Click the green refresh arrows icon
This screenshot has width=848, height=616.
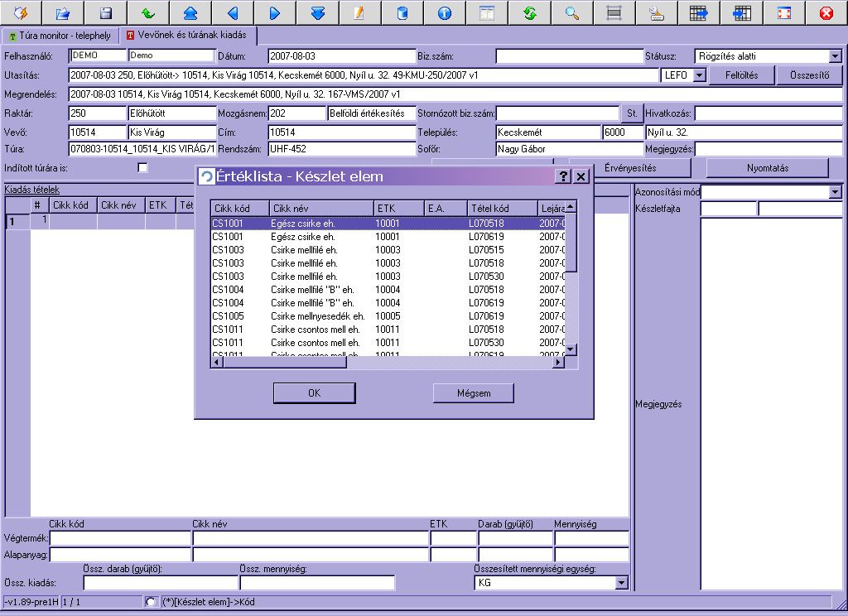point(530,13)
